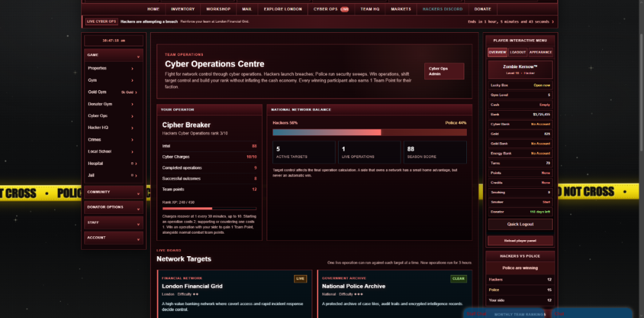Click the Rank XP progress bar
Screen dimensions: 644x318
(x=209, y=209)
